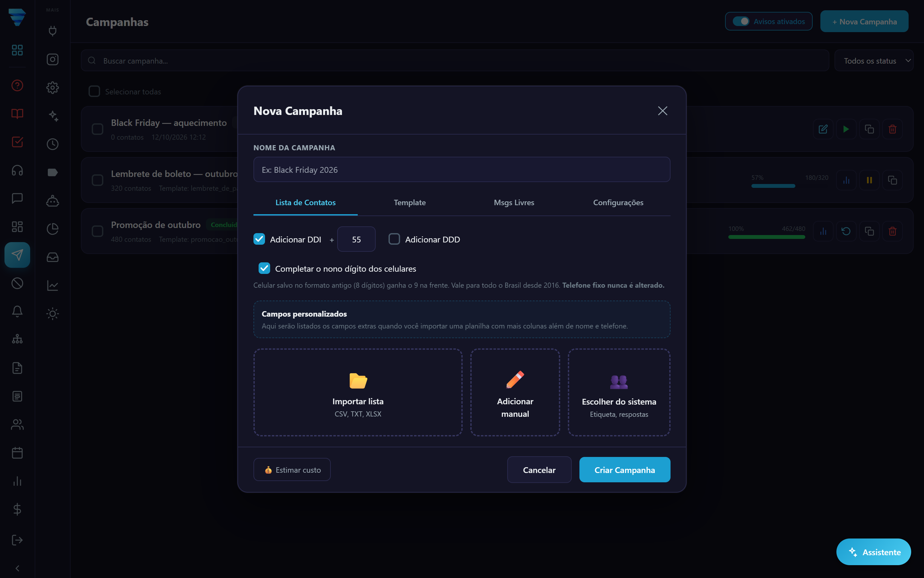Open the Configurações tab
Image resolution: width=924 pixels, height=578 pixels.
click(x=618, y=203)
